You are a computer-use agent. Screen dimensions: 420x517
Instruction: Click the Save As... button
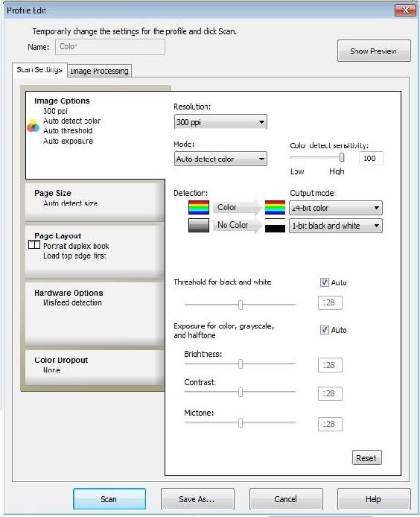pos(197,499)
